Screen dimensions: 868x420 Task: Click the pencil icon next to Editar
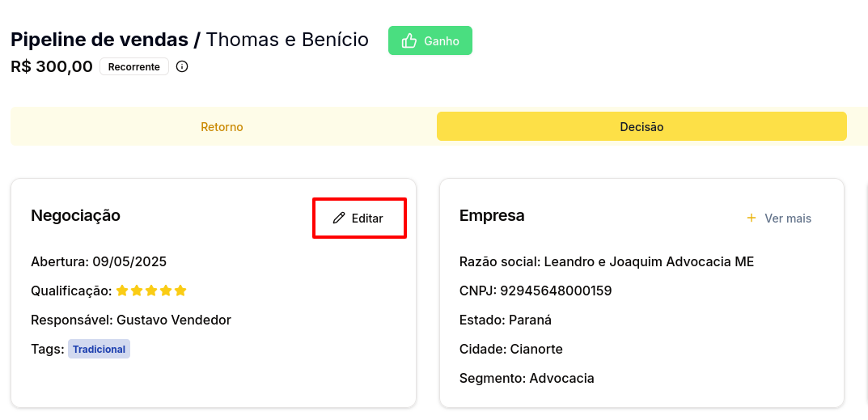click(x=339, y=218)
